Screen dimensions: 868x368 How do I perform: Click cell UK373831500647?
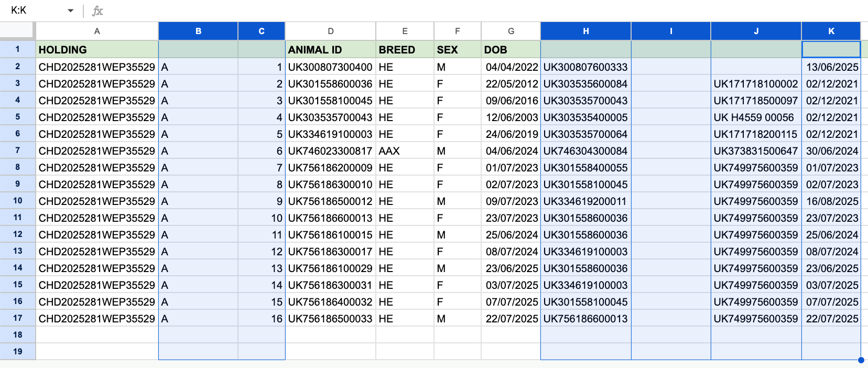[756, 150]
